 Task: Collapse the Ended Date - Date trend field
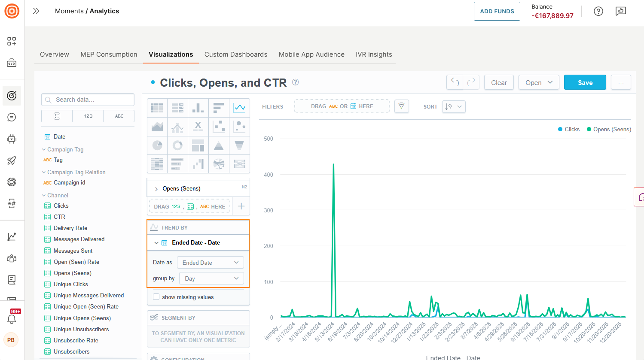coord(156,242)
